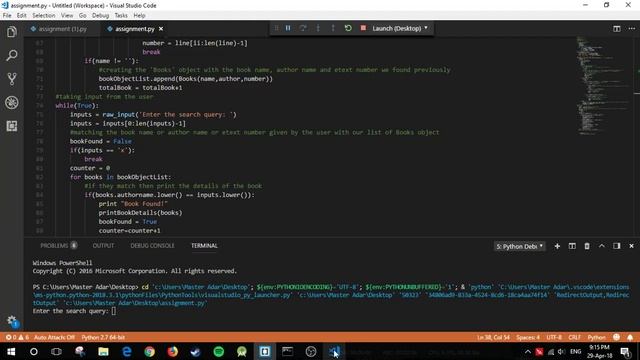Change Spaces: 4 indentation setting
Viewport: 640px width, 360px height.
(x=528, y=338)
